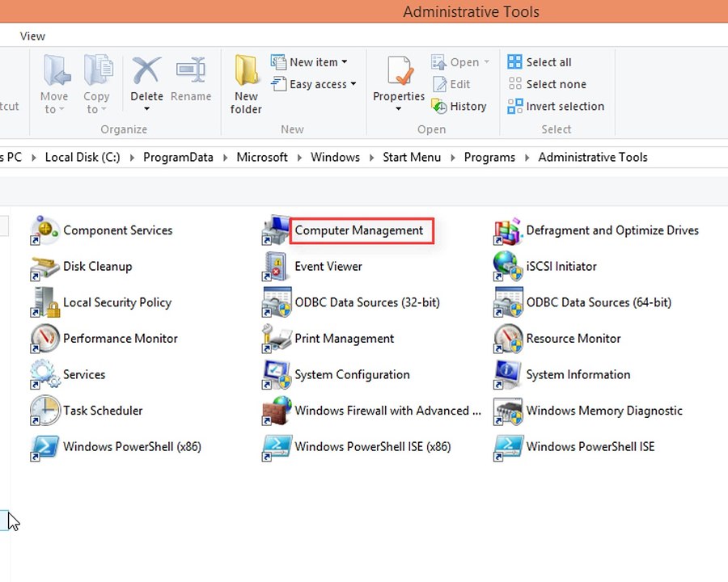Select the iSCSI Initiator icon
The image size is (728, 582).
[x=507, y=267]
